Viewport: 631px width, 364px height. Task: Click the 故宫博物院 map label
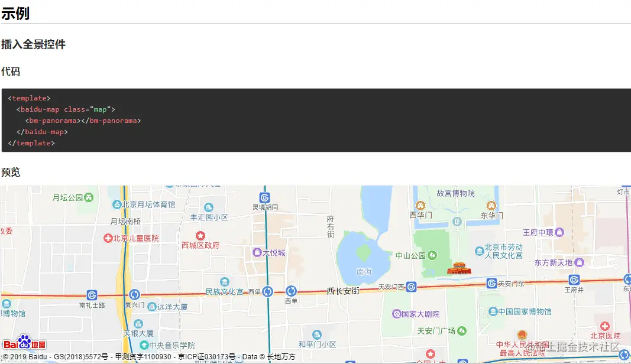[455, 193]
